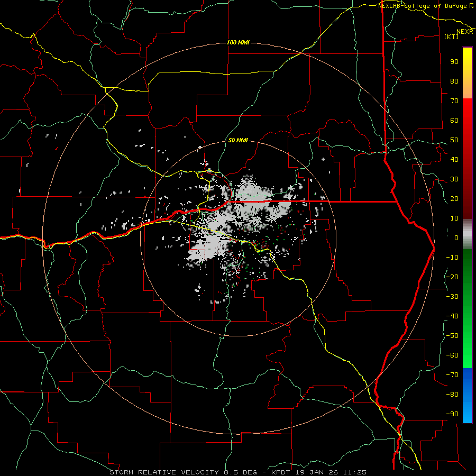Click the 30 value on velocity scale
The height and width of the screenshot is (476, 476).
(x=454, y=179)
